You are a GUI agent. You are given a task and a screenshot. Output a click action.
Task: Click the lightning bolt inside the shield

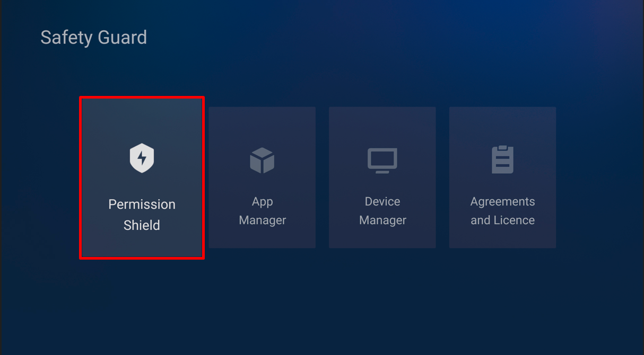coord(142,157)
